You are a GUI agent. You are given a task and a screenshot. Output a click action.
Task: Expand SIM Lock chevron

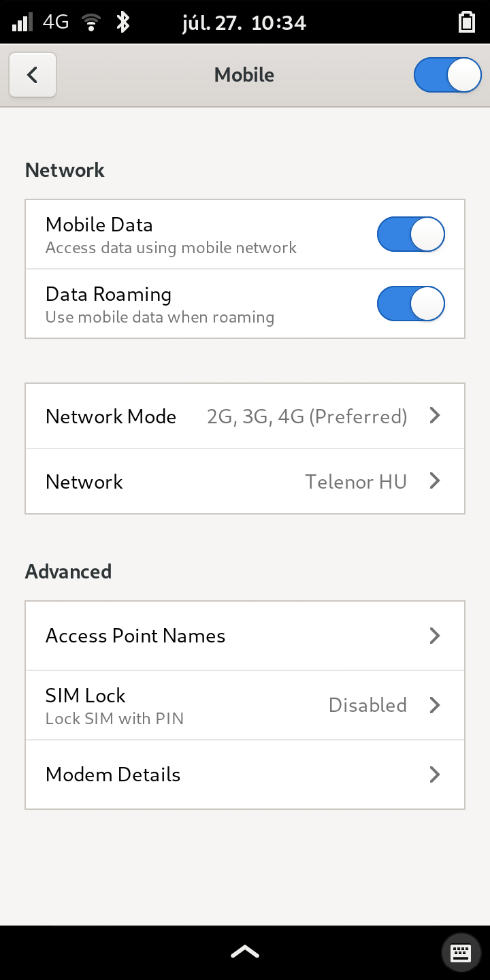click(x=436, y=705)
